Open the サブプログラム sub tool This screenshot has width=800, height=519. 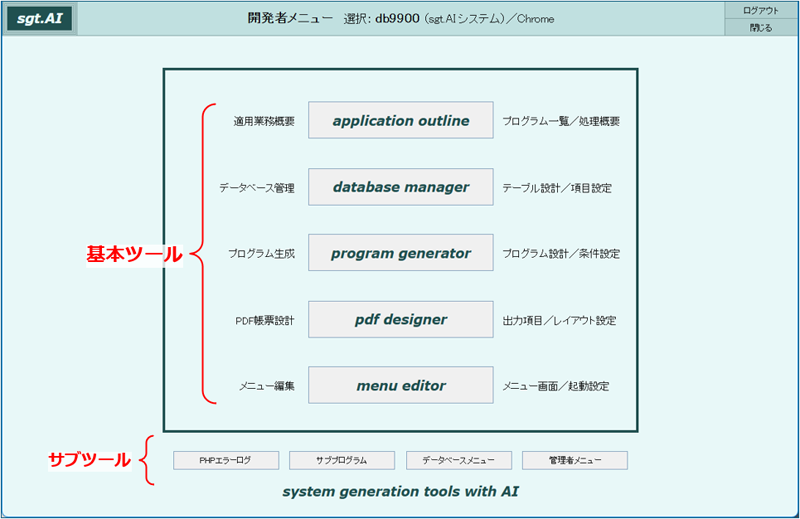342,460
